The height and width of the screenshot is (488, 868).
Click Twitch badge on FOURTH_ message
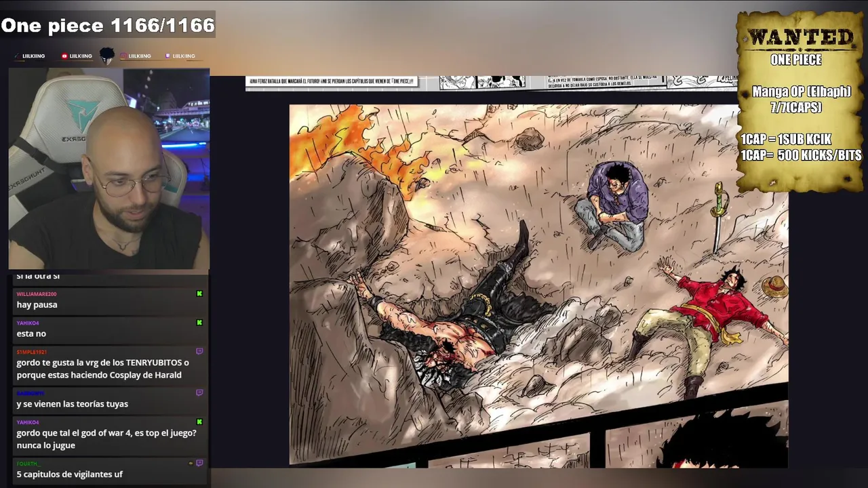(x=199, y=463)
